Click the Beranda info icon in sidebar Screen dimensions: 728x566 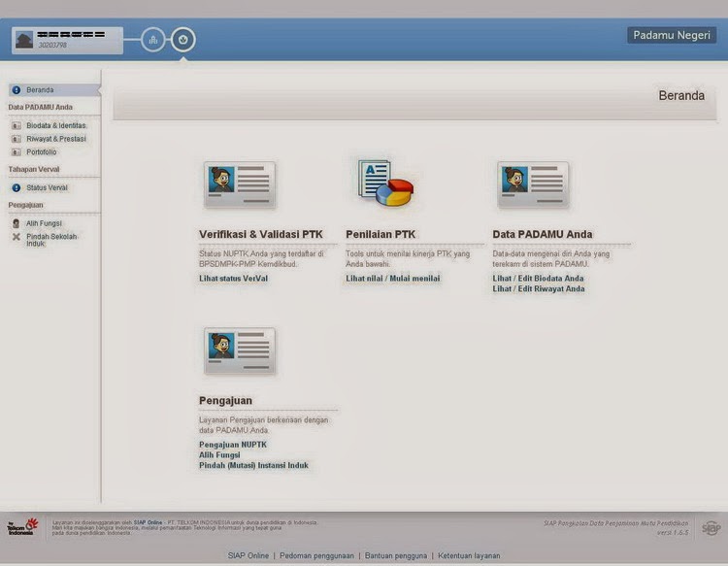(x=17, y=90)
